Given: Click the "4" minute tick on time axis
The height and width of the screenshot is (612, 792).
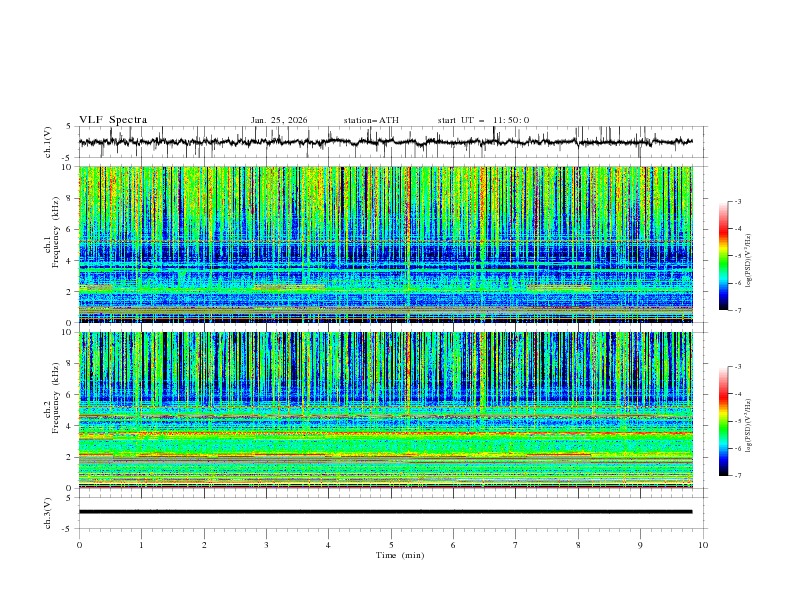Looking at the screenshot, I should (328, 545).
